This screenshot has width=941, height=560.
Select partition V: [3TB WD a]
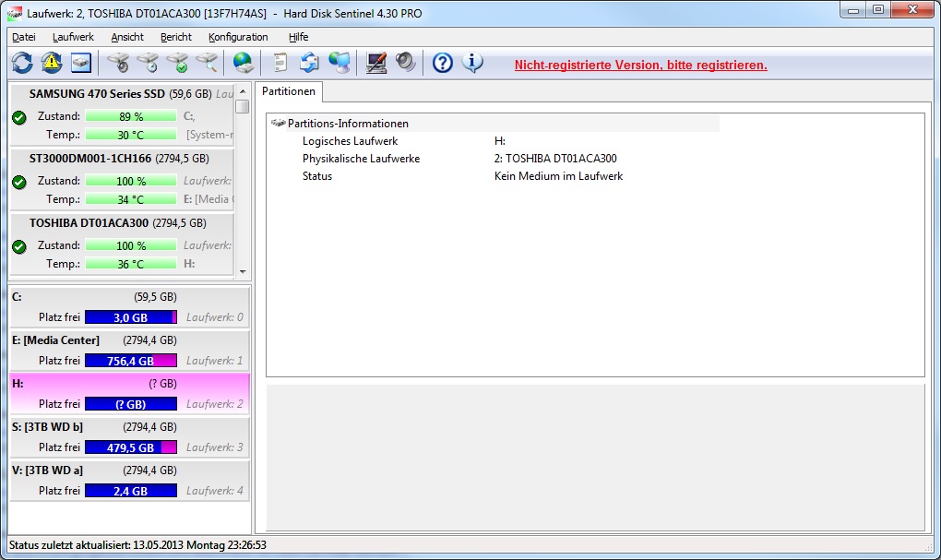[x=130, y=480]
